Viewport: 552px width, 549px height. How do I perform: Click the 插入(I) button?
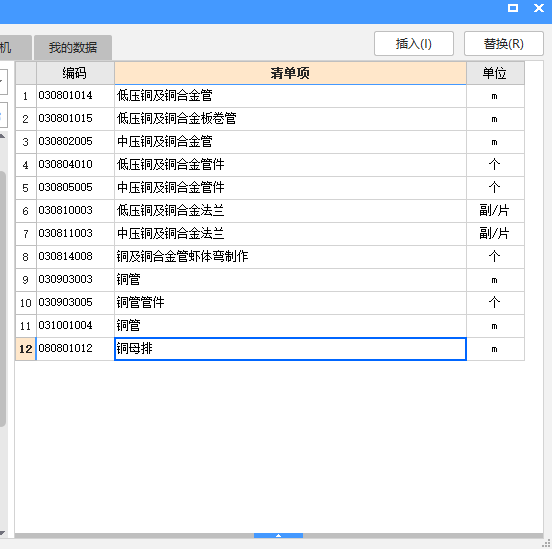414,44
